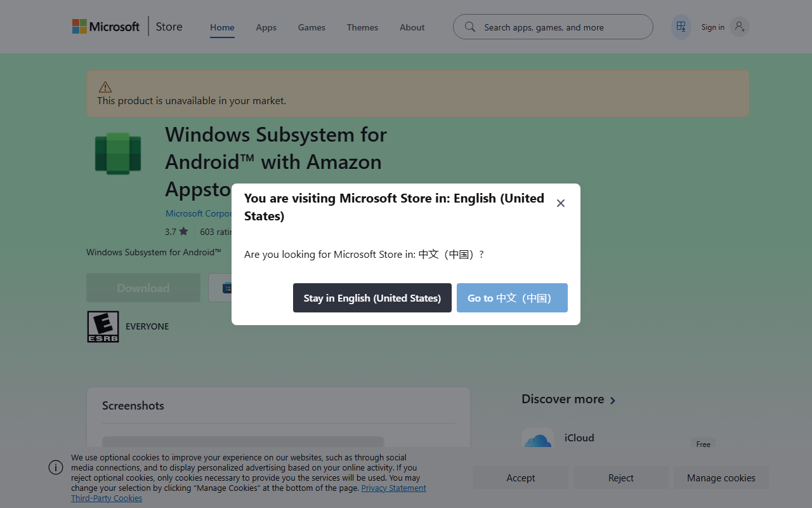Image resolution: width=812 pixels, height=508 pixels.
Task: Open the Microsoft Corporation publisher link
Action: pos(199,213)
